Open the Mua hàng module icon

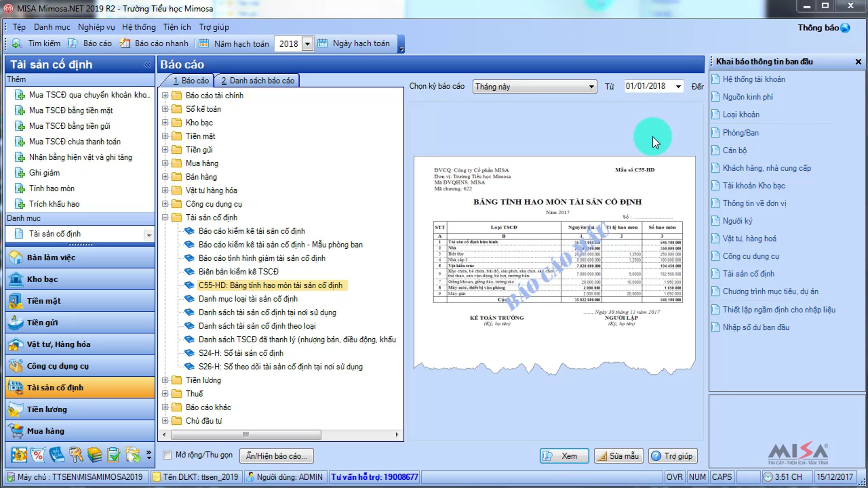click(x=16, y=431)
